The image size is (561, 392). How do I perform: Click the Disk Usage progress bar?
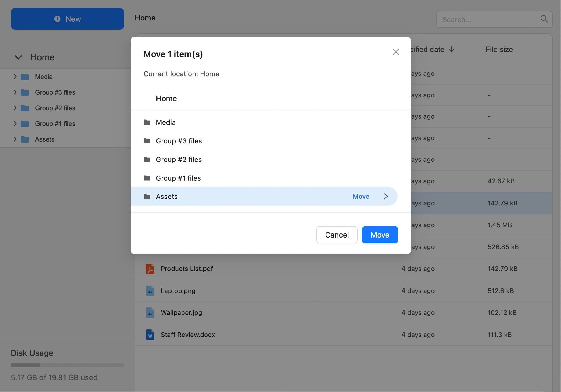67,365
